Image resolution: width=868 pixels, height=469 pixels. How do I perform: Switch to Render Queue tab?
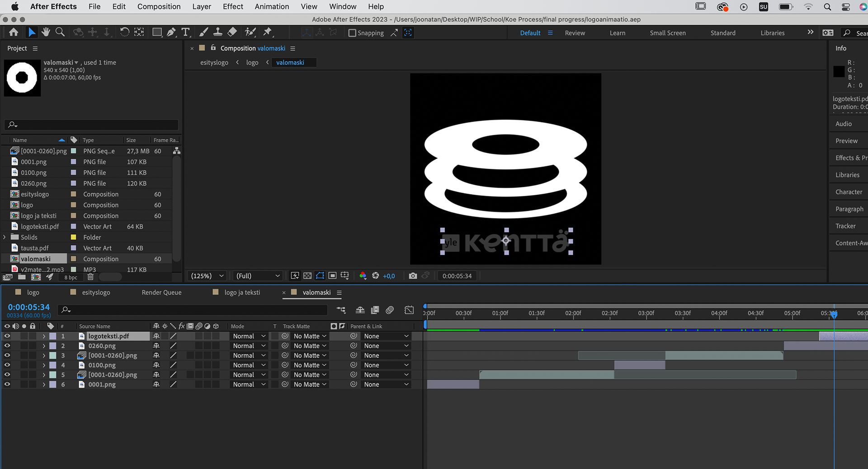pos(161,293)
